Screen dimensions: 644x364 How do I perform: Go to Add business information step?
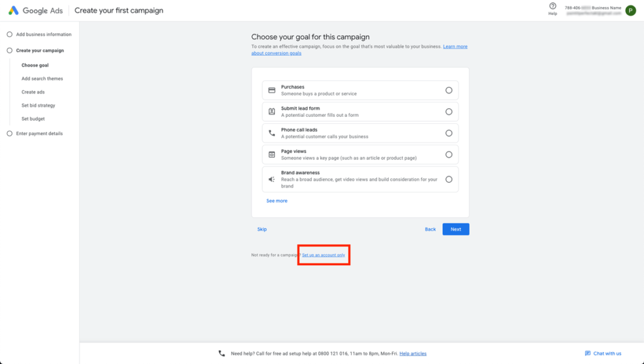(43, 35)
